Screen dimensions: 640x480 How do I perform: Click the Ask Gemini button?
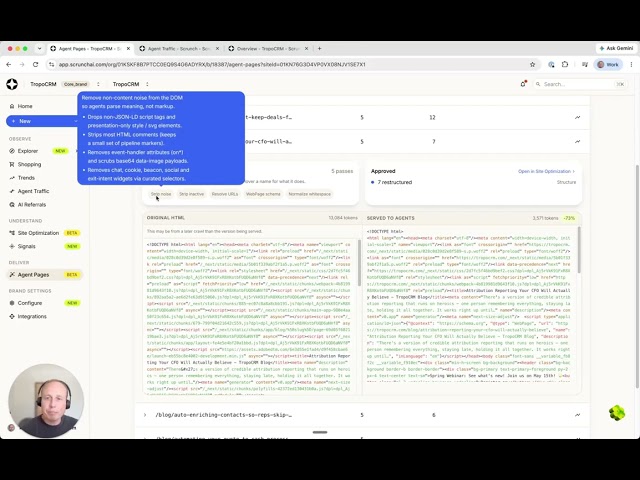click(x=616, y=48)
